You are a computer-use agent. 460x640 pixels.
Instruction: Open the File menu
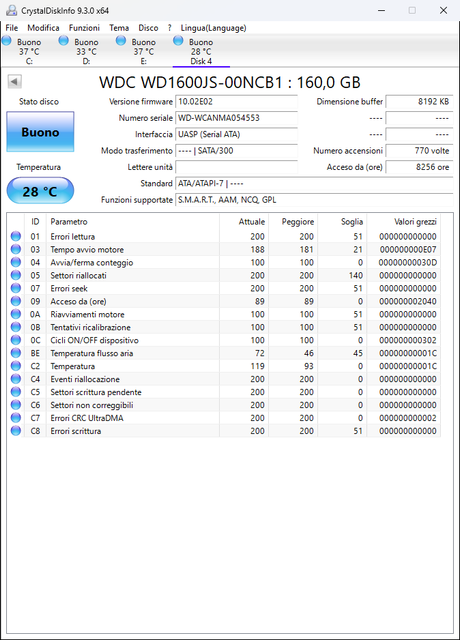click(11, 28)
